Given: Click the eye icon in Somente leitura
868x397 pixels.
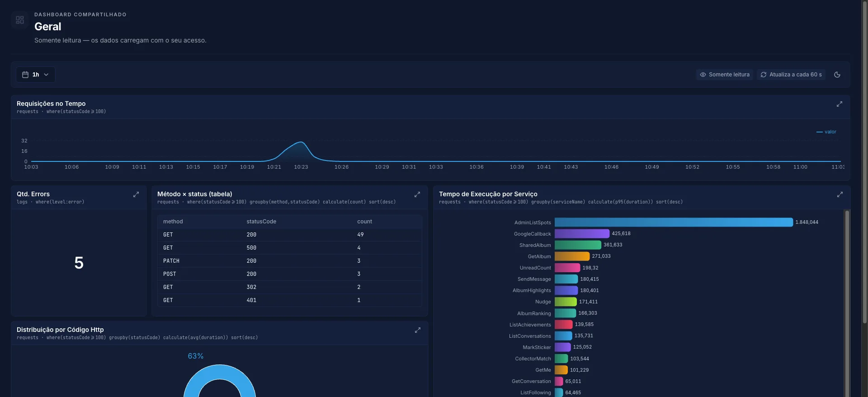Looking at the screenshot, I should [x=703, y=75].
